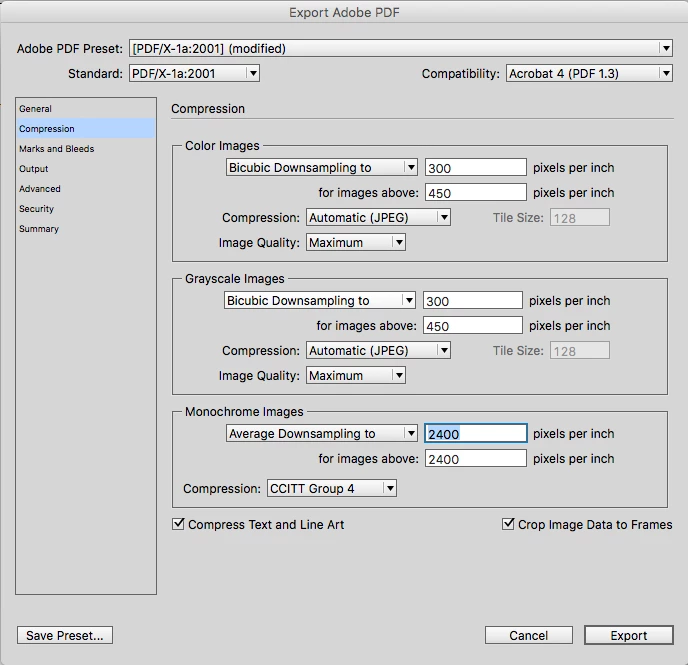This screenshot has width=688, height=665.
Task: Click Color Images downsample resolution field 300
Action: (476, 168)
